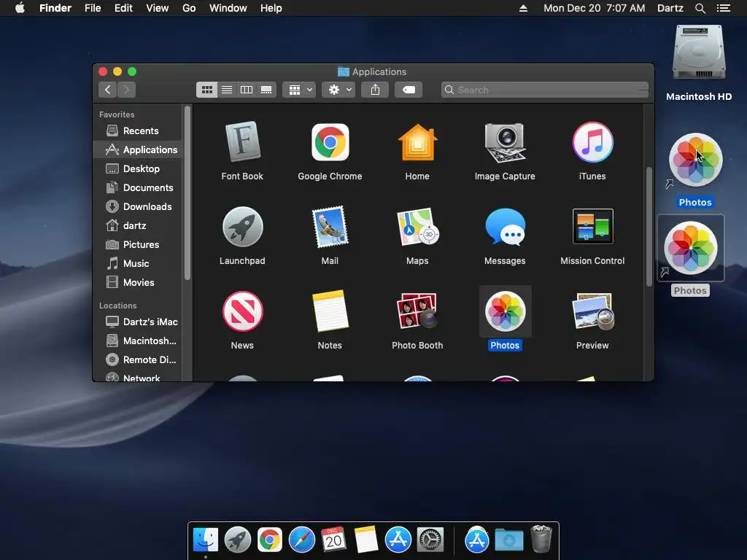Open the View menu
The image size is (747, 560).
158,8
